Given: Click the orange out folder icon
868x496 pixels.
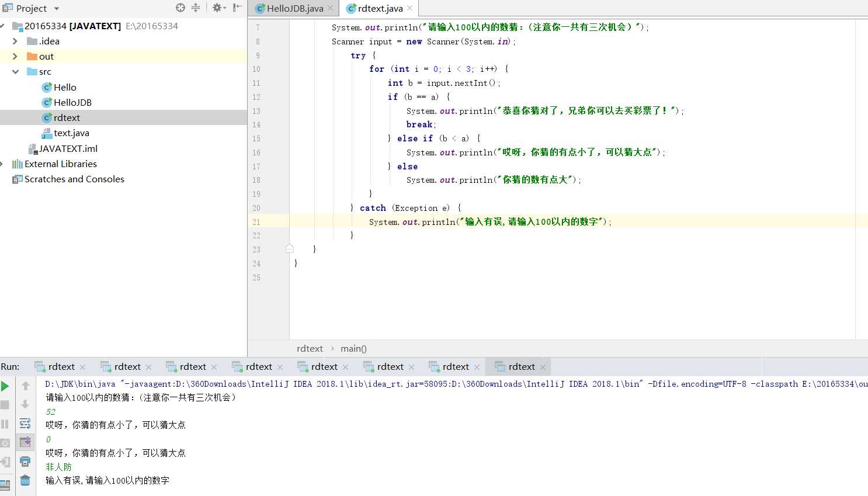Looking at the screenshot, I should point(32,57).
